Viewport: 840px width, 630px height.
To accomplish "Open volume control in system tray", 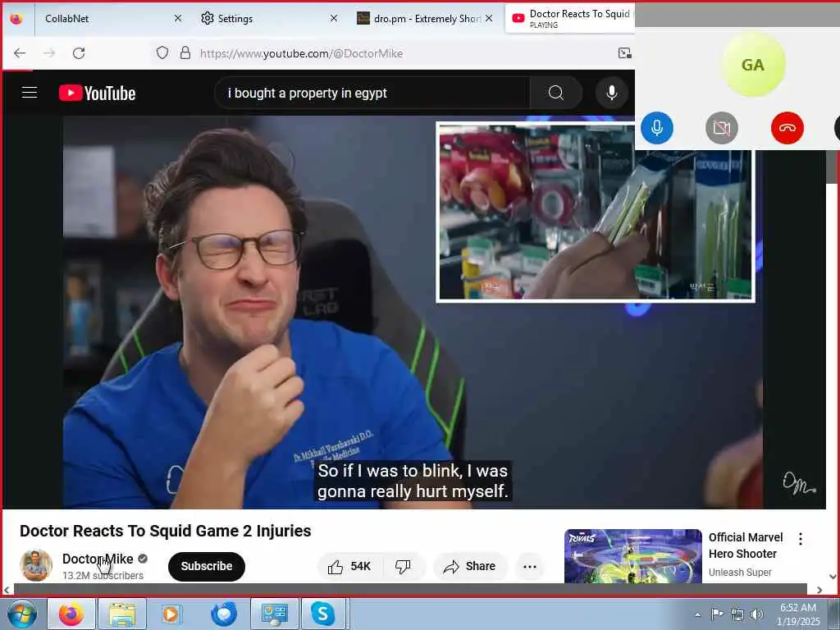I will tap(756, 614).
